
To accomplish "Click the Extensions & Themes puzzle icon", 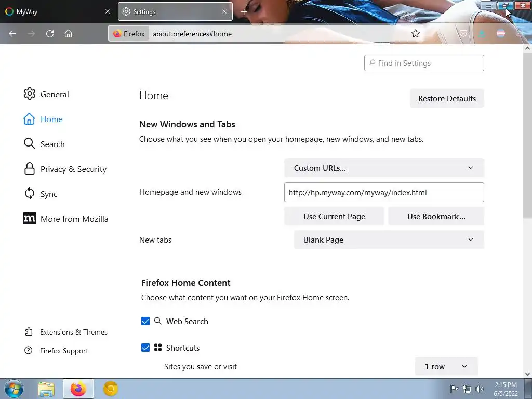I will 29,331.
